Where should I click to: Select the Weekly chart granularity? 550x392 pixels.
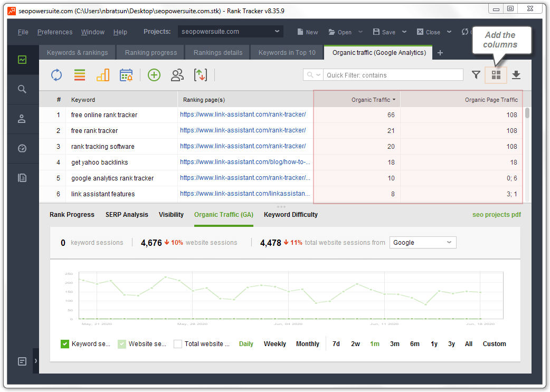click(x=275, y=344)
